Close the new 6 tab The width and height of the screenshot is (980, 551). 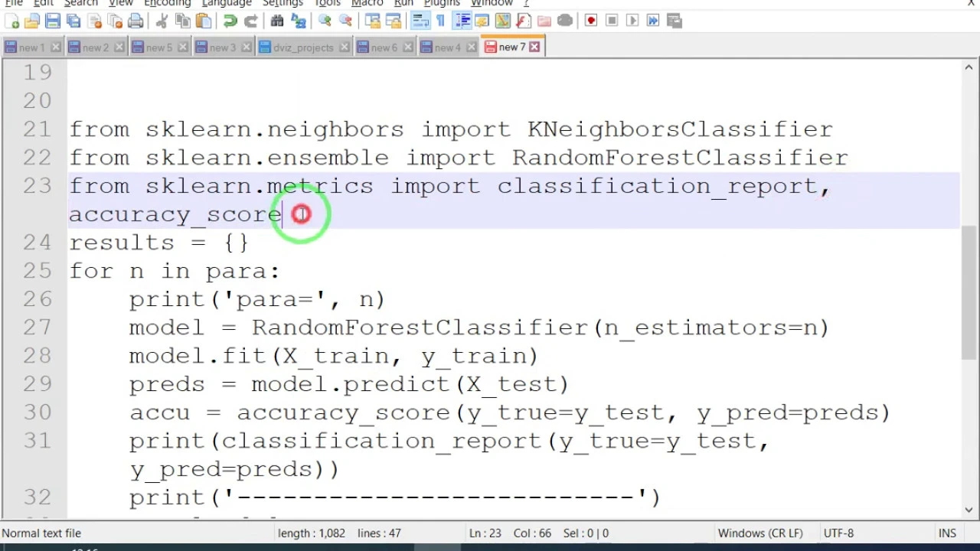click(x=407, y=47)
